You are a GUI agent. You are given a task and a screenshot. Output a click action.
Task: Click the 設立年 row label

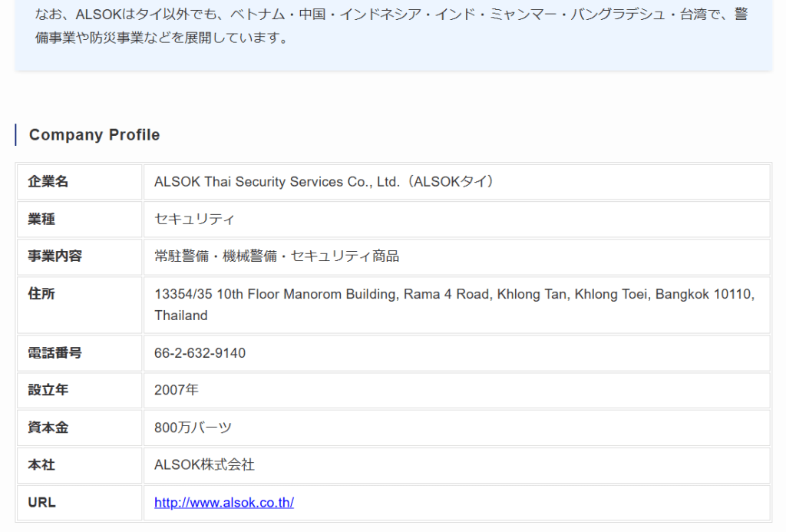click(x=48, y=390)
